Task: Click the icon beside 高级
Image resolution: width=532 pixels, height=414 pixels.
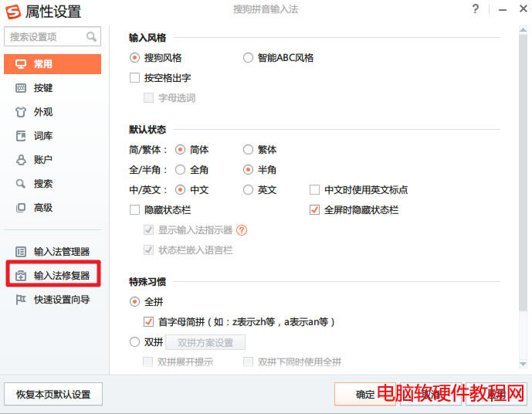Action: tap(21, 208)
